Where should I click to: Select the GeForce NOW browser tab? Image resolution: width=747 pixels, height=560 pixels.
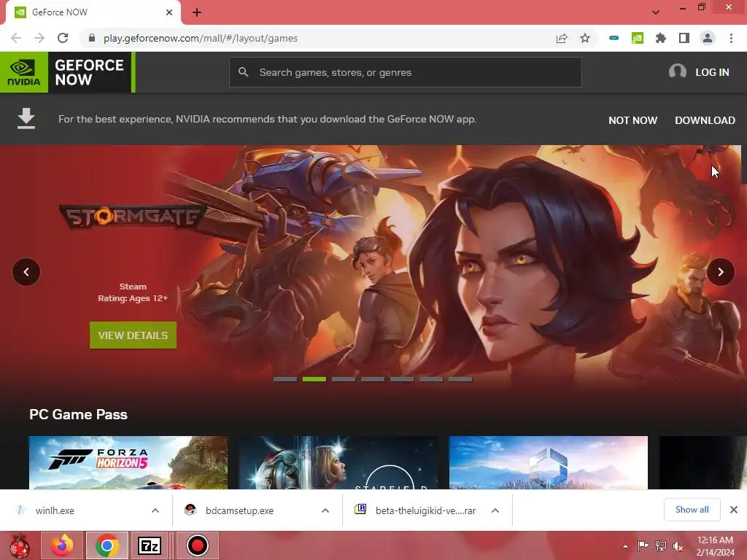93,12
